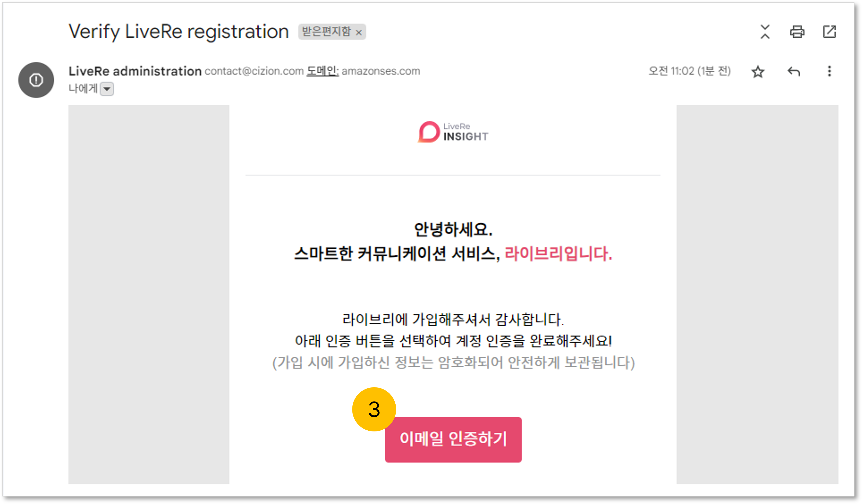
Task: Click the contact@cizion.com sender address
Action: 254,71
